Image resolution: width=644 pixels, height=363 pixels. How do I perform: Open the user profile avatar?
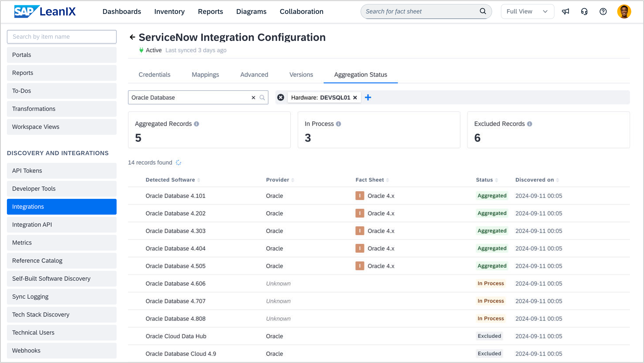624,11
